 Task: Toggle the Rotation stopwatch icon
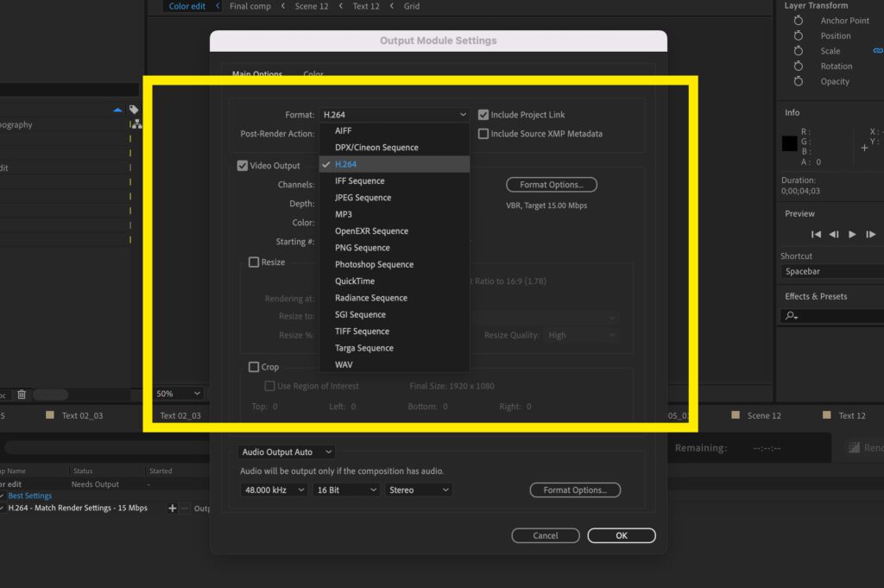(799, 66)
